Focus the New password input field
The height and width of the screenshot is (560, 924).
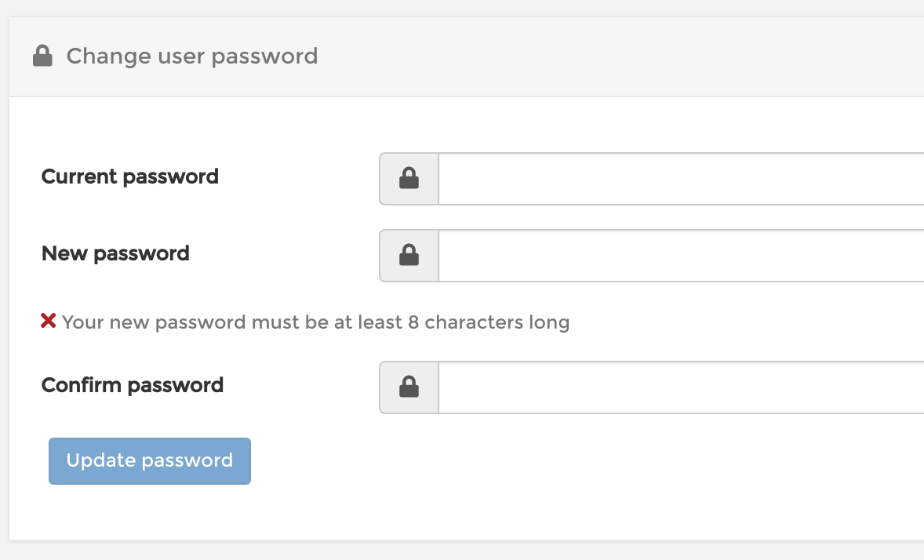tap(681, 255)
